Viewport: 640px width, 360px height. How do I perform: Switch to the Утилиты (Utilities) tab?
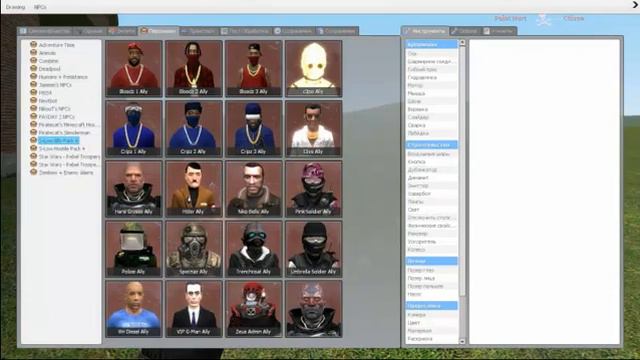pyautogui.click(x=500, y=31)
